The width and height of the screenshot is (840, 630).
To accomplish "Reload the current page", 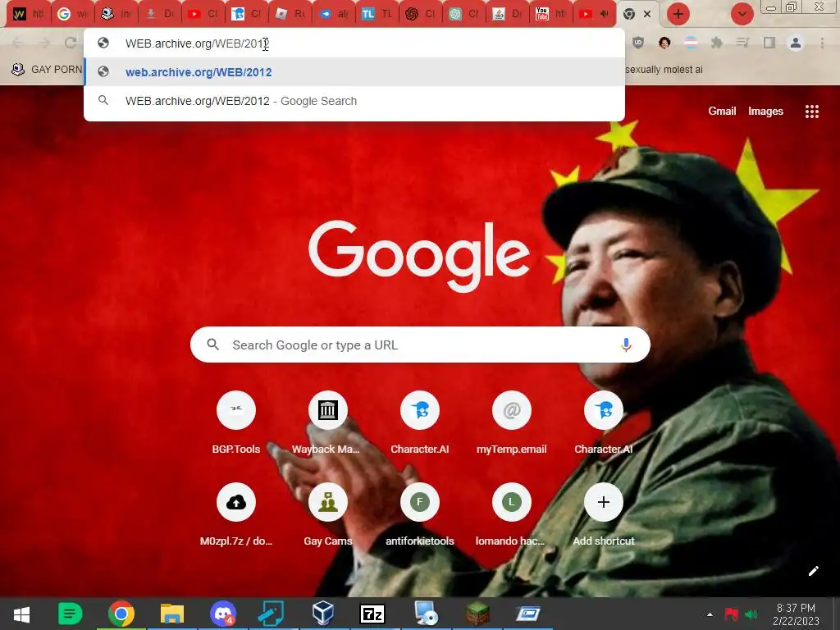I will 71,43.
